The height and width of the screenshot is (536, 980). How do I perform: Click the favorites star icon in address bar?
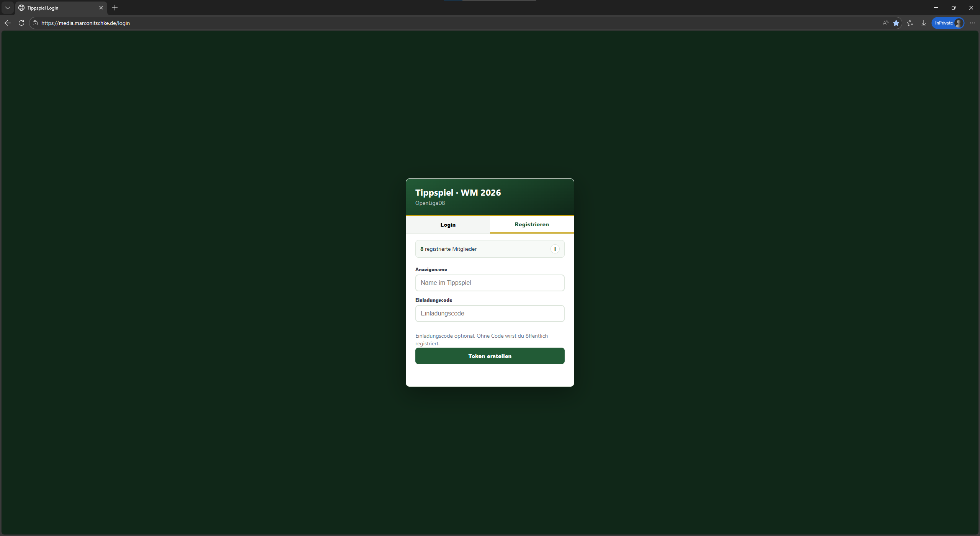point(896,23)
